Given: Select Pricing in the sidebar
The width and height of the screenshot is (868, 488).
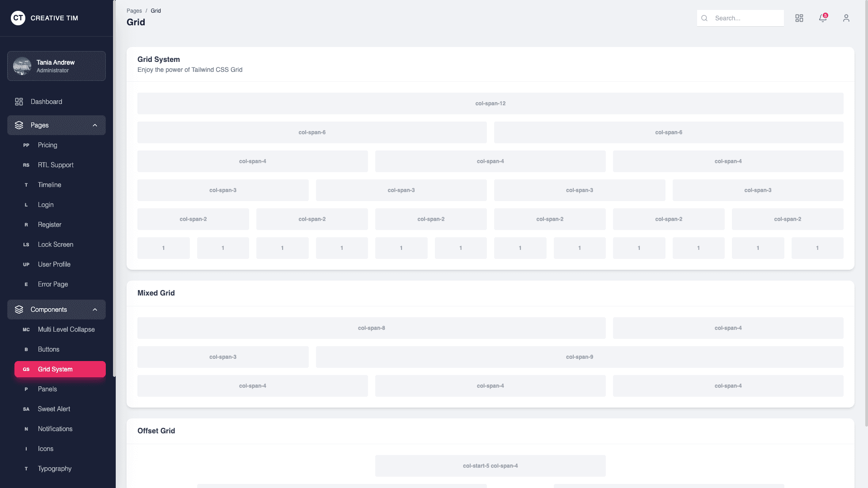Looking at the screenshot, I should tap(47, 145).
